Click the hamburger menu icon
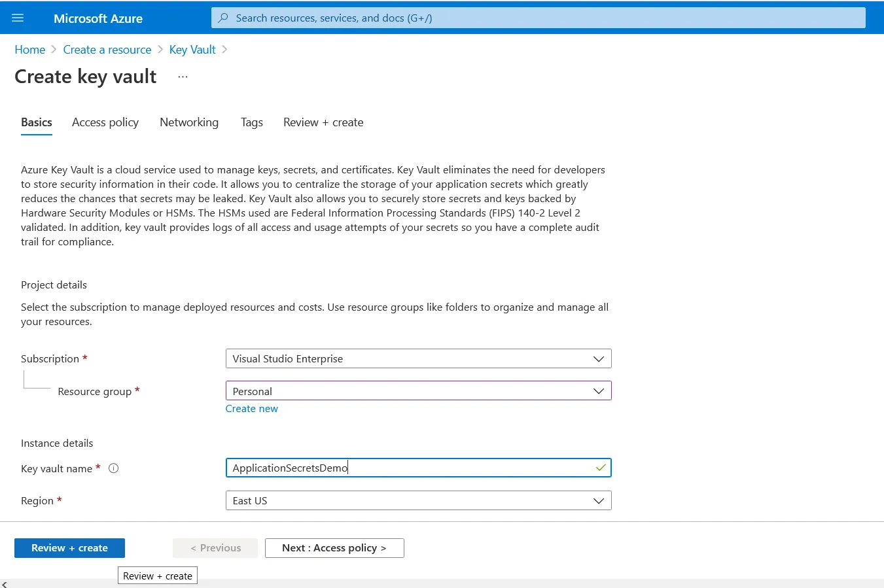 [x=18, y=18]
